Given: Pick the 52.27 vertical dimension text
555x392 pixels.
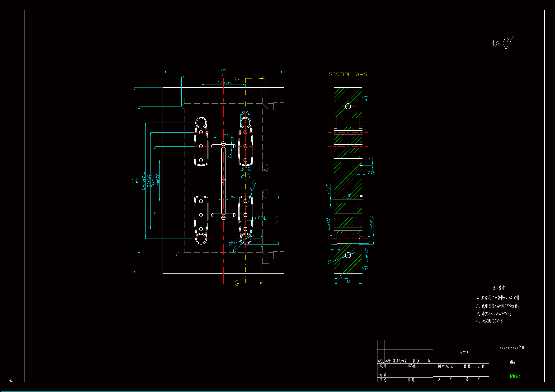Looking at the screenshot, I should coord(277,220).
